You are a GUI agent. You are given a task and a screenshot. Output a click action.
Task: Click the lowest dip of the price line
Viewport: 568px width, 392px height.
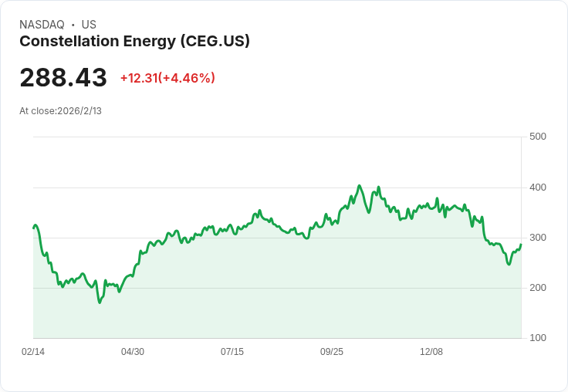coord(100,302)
